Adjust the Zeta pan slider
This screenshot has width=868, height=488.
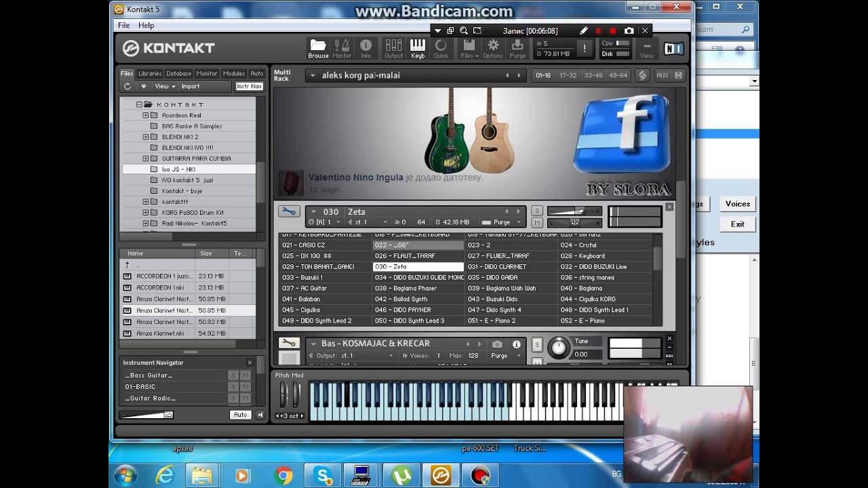click(574, 222)
